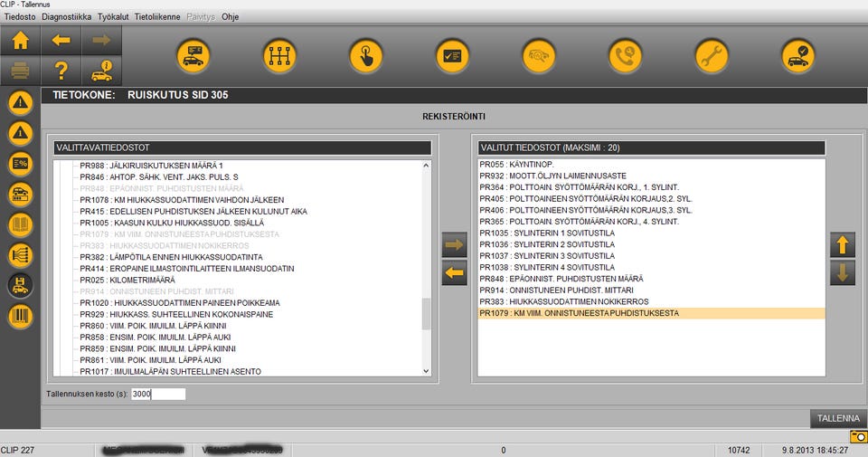Click the gearbox shift pattern icon

(279, 56)
